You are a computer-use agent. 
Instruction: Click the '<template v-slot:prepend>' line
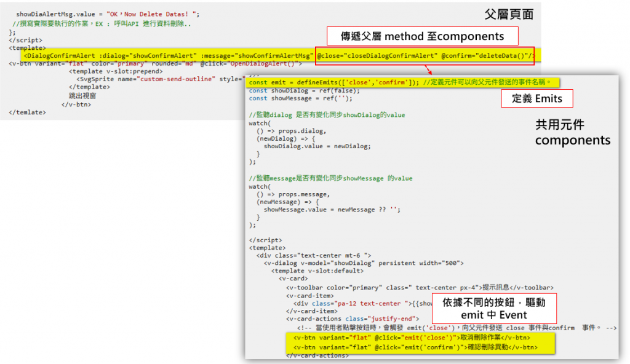(x=116, y=71)
